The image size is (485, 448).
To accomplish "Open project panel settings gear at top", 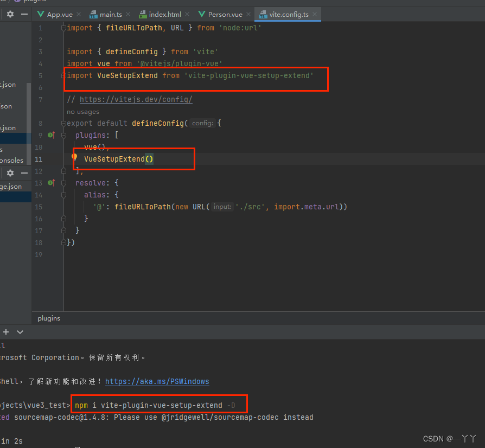I will (x=10, y=14).
